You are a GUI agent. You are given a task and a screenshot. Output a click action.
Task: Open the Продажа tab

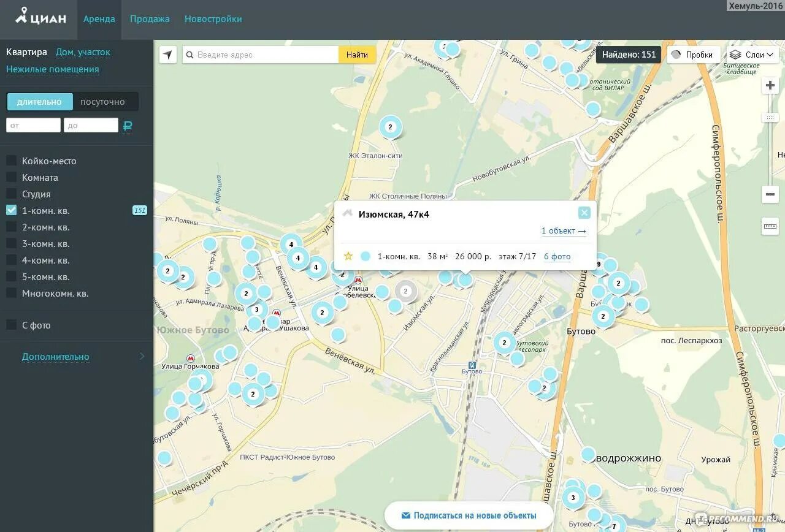pyautogui.click(x=150, y=19)
